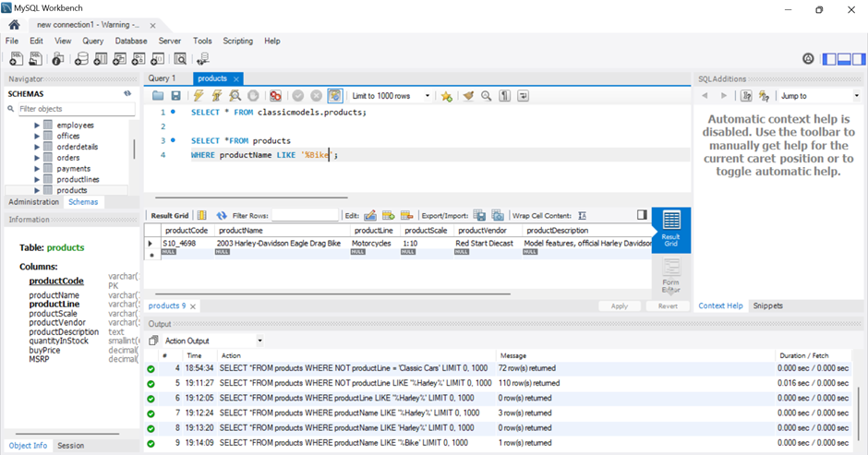Viewport: 868px width, 455px height.
Task: Open the home screen icon
Action: tap(15, 24)
